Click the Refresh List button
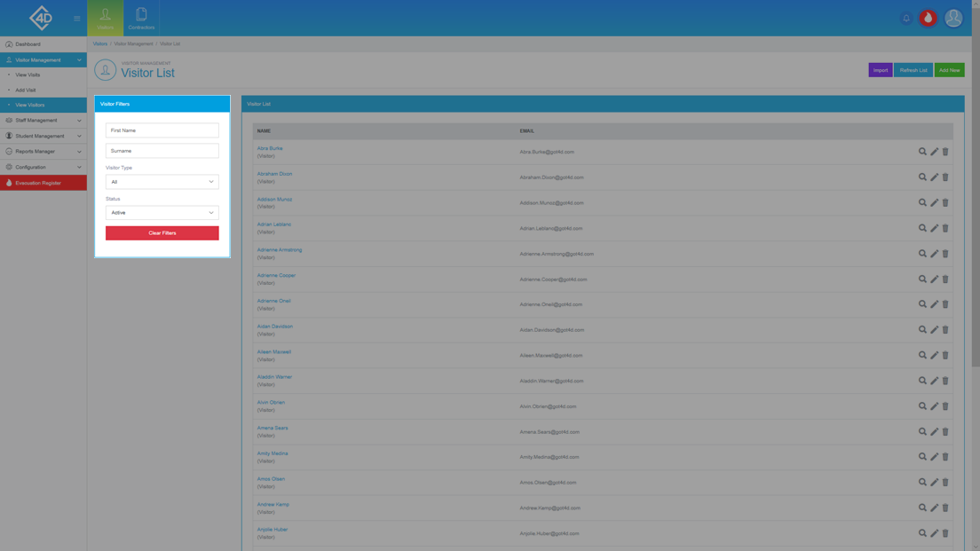This screenshot has height=551, width=980. click(x=913, y=70)
